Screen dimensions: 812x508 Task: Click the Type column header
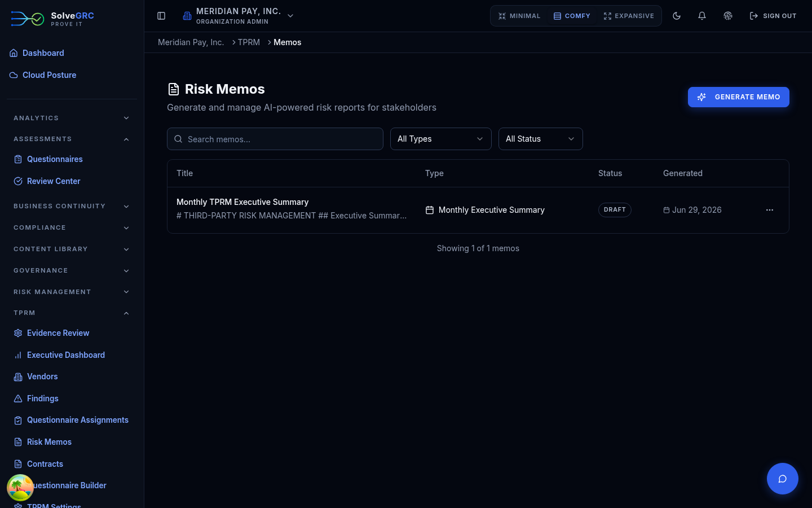coord(434,173)
